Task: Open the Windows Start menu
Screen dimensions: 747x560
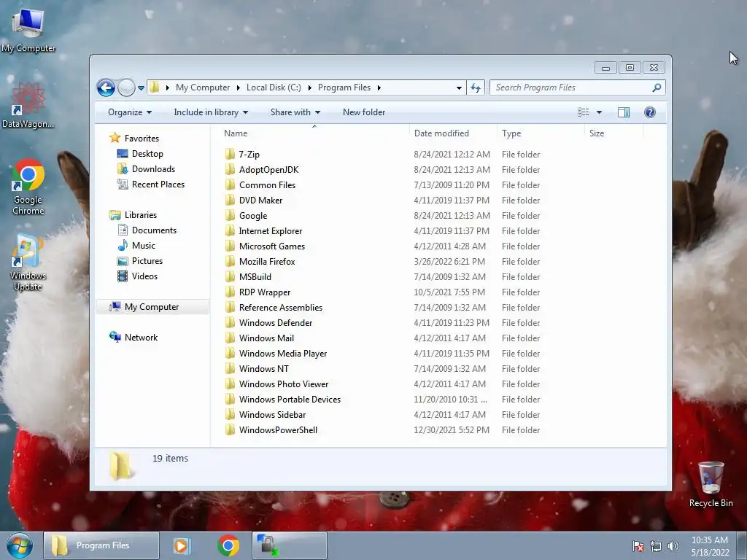Action: (20, 545)
